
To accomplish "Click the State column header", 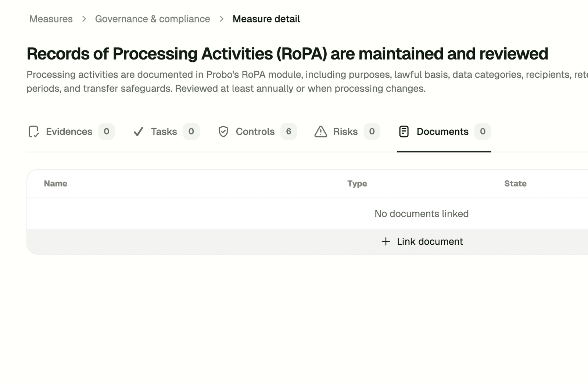I will pos(515,183).
